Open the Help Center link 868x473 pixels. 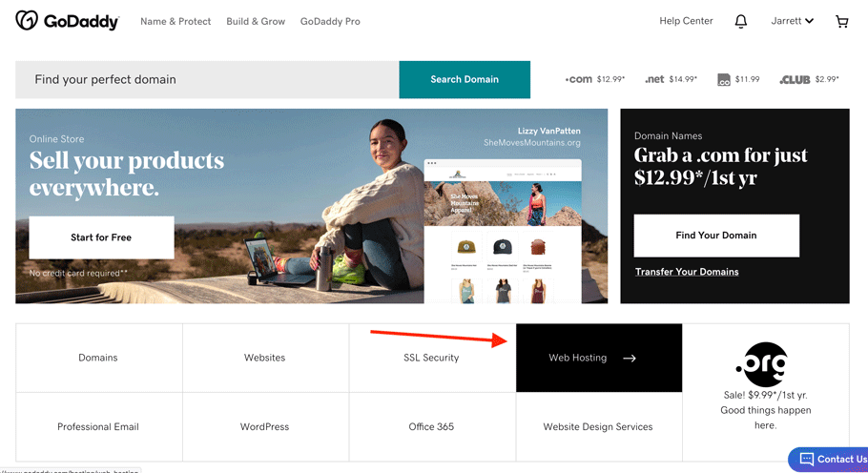(x=686, y=21)
